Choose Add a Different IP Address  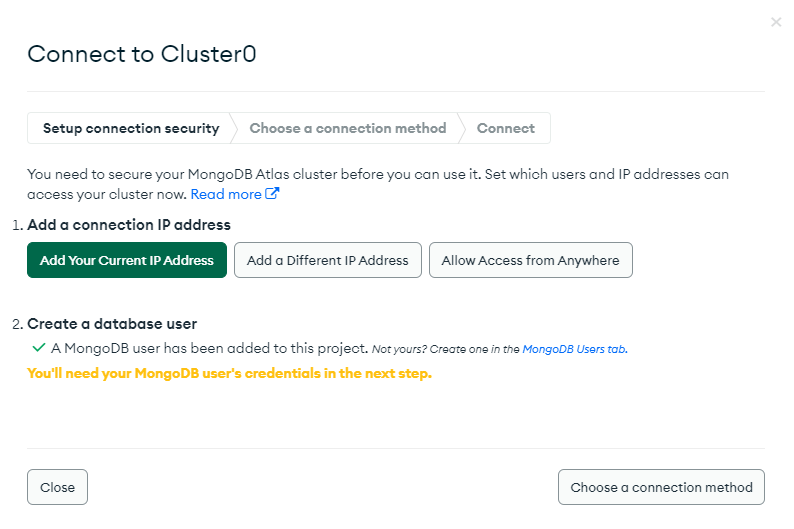[x=328, y=260]
